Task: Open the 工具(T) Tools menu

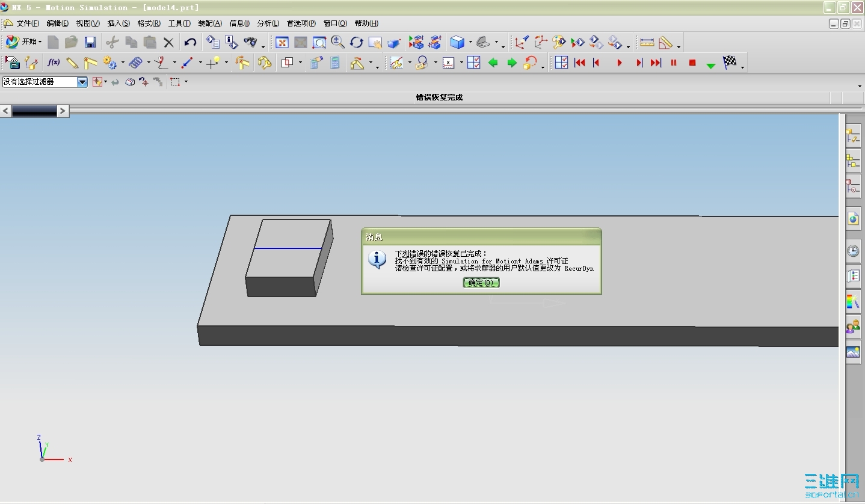Action: (179, 23)
